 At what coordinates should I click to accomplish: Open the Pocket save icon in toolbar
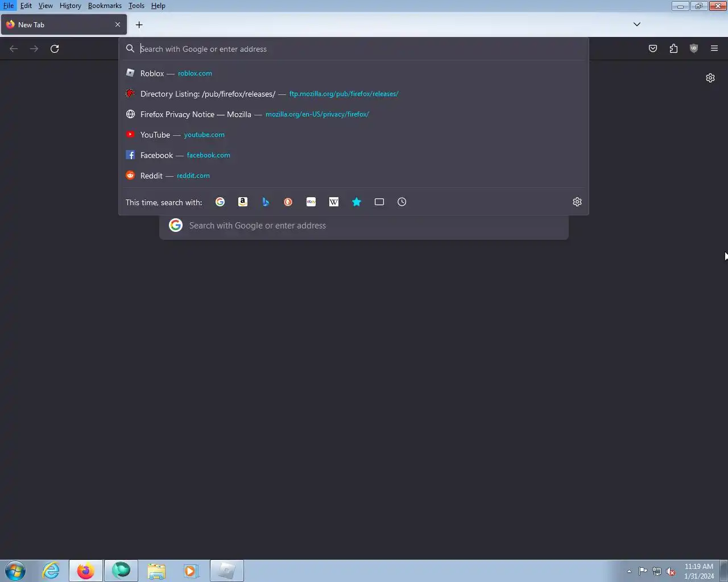pyautogui.click(x=653, y=48)
